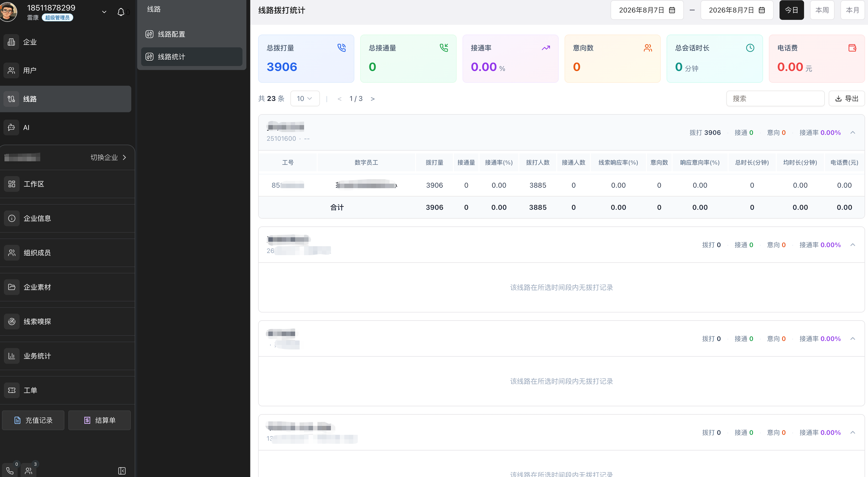The width and height of the screenshot is (868, 477).
Task: Open 线路配置 submenu item
Action: (x=192, y=34)
